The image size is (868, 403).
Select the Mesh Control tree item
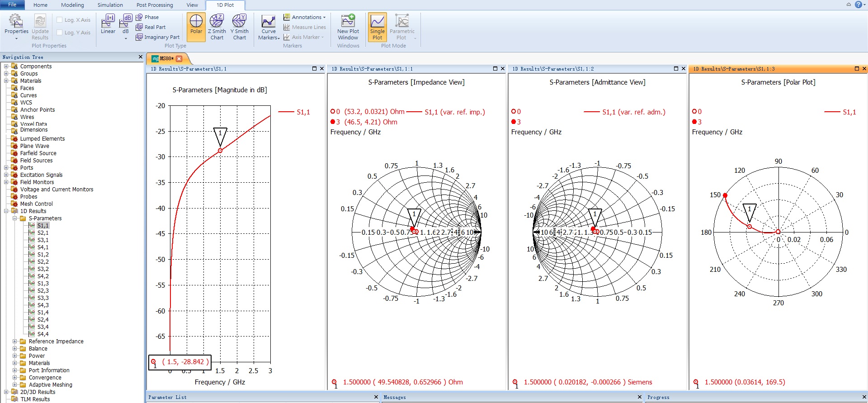point(37,204)
